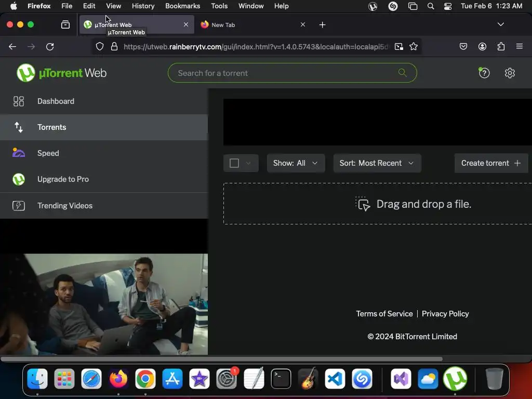Image resolution: width=532 pixels, height=399 pixels.
Task: Toggle the select all torrents checkbox
Action: (x=234, y=163)
